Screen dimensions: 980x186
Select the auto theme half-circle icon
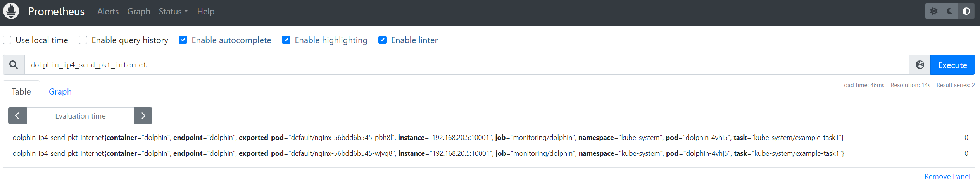pyautogui.click(x=966, y=11)
